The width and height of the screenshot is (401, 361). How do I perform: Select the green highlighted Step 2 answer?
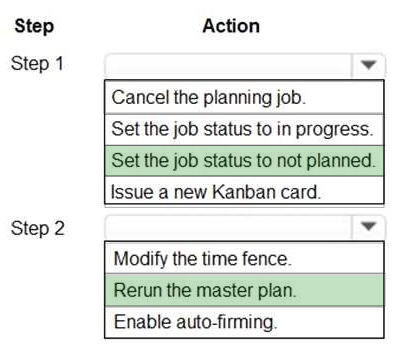pos(244,290)
